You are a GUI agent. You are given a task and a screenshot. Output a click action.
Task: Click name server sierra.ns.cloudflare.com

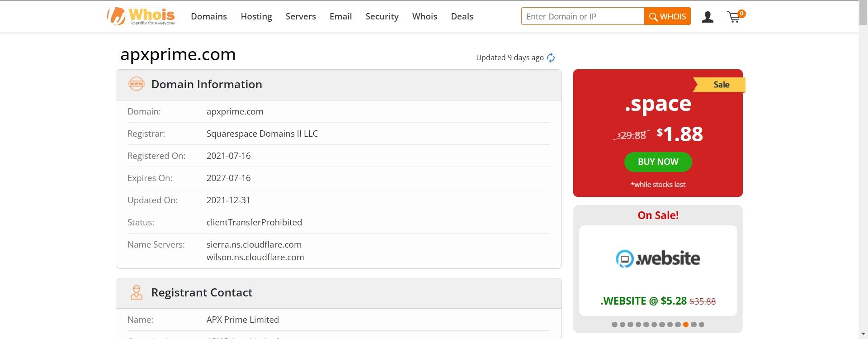tap(254, 244)
